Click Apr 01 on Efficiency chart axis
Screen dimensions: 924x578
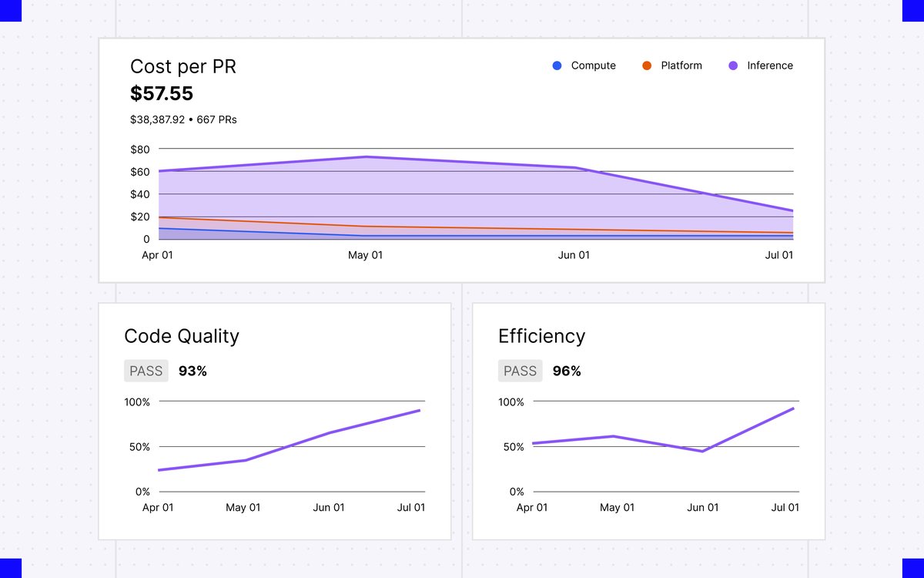[532, 507]
